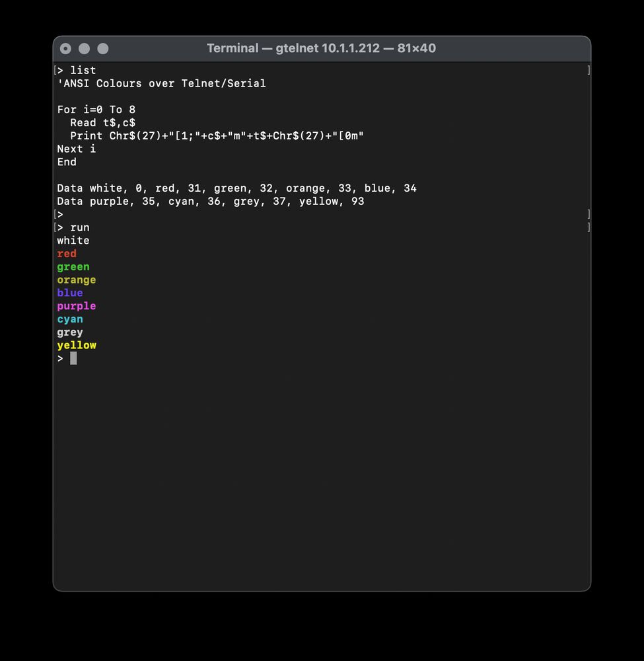Click the red traffic light close icon
Screen dimensions: 644x661
[65, 48]
